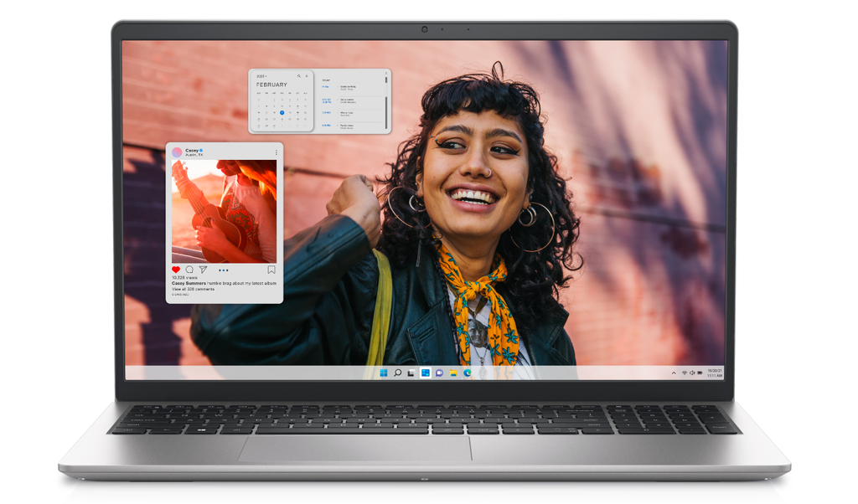The height and width of the screenshot is (504, 858).
Task: Open the Chat app on the taskbar
Action: click(439, 373)
